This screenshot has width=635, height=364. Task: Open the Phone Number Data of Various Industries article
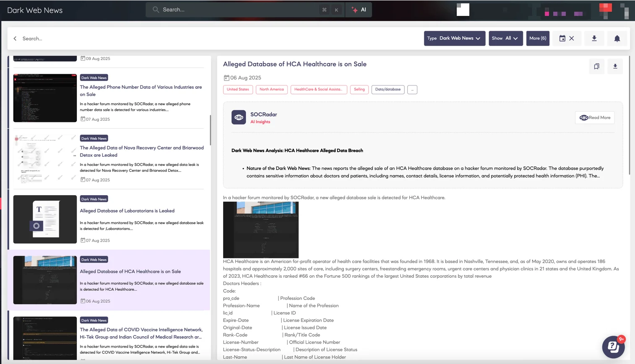(141, 91)
